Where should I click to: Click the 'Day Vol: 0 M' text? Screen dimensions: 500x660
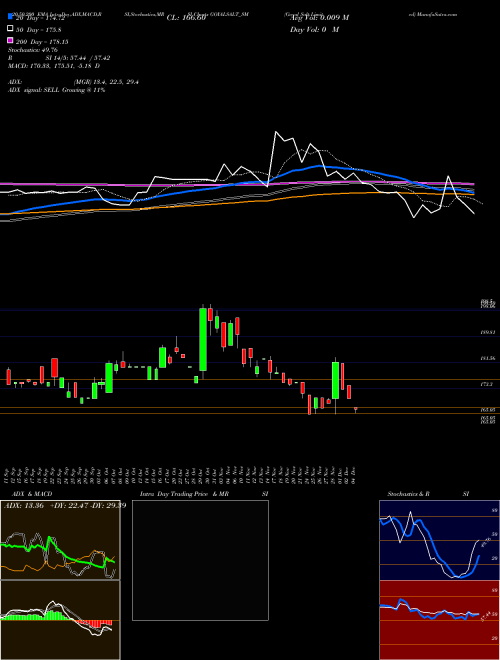pos(314,29)
